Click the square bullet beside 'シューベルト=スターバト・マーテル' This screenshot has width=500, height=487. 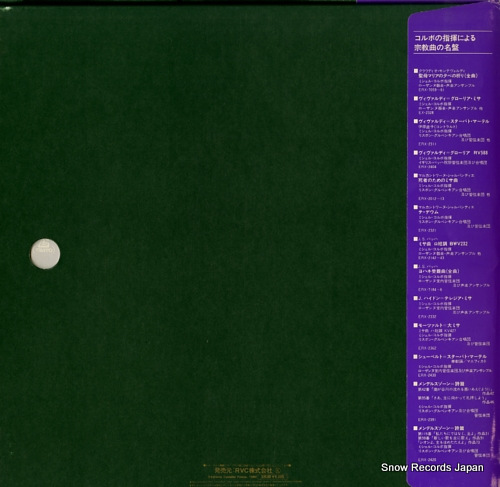pyautogui.click(x=416, y=357)
